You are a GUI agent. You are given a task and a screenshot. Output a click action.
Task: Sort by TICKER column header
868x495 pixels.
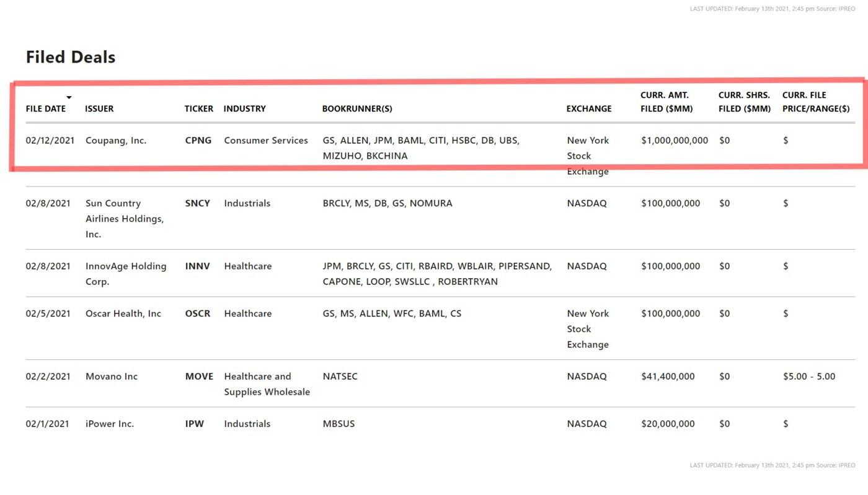(x=198, y=108)
